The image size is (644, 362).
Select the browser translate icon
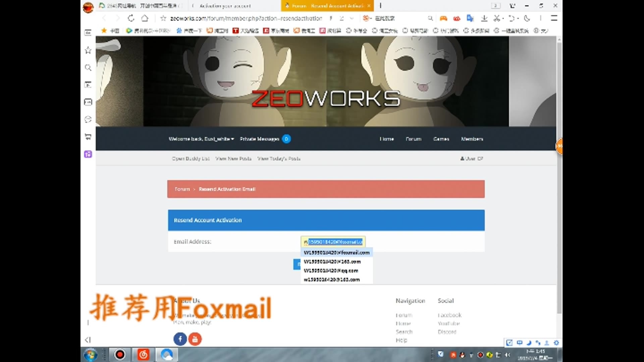point(470,18)
